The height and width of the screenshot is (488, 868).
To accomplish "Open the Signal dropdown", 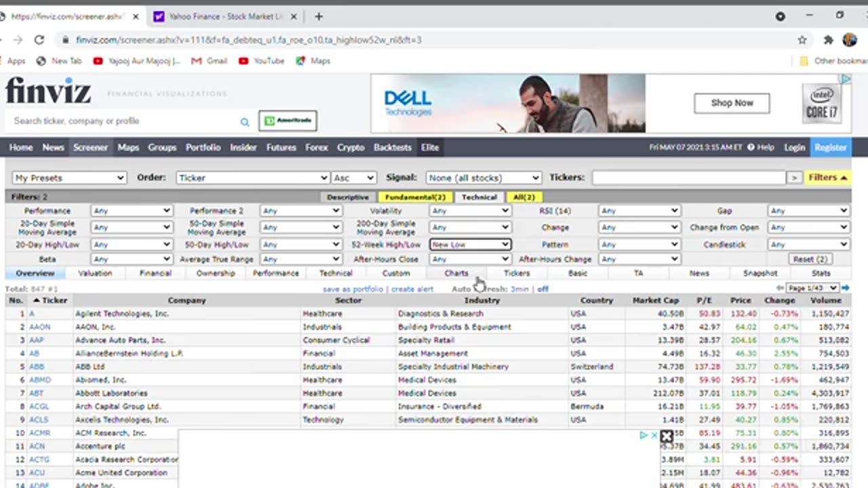I will tap(484, 178).
